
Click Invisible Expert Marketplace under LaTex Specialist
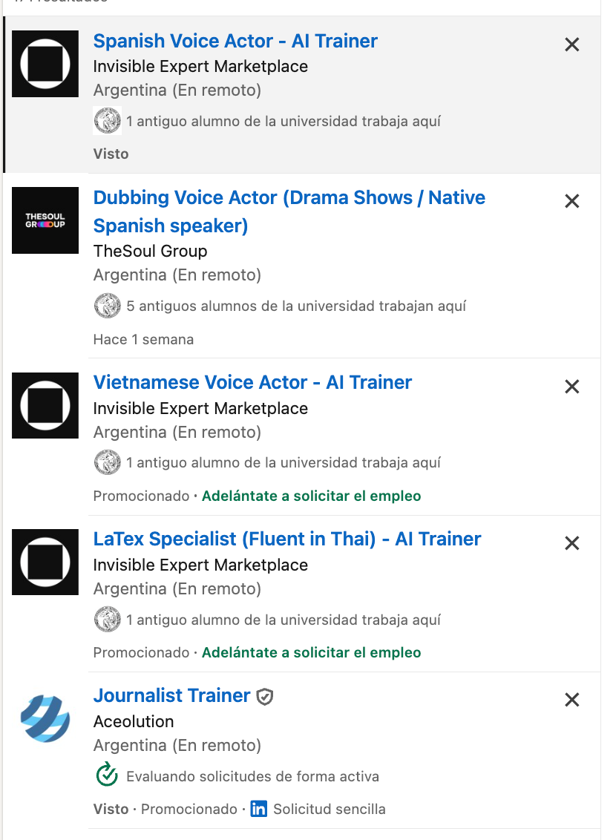point(200,565)
